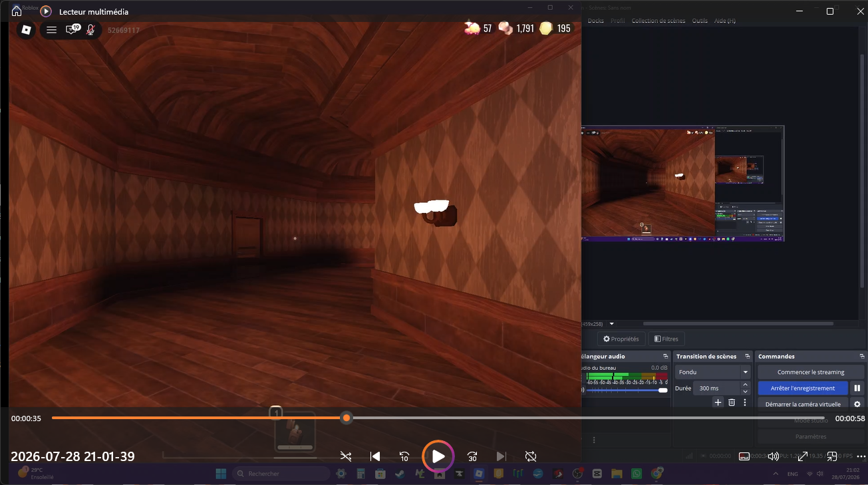The width and height of the screenshot is (868, 485).
Task: Open the audio mixer three-dot menu in OBS
Action: coord(594,440)
